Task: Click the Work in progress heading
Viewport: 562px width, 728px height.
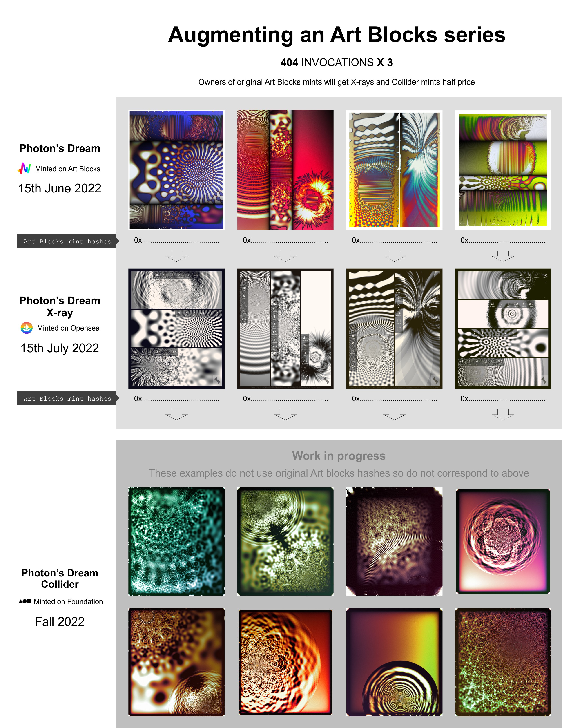Action: 339,456
